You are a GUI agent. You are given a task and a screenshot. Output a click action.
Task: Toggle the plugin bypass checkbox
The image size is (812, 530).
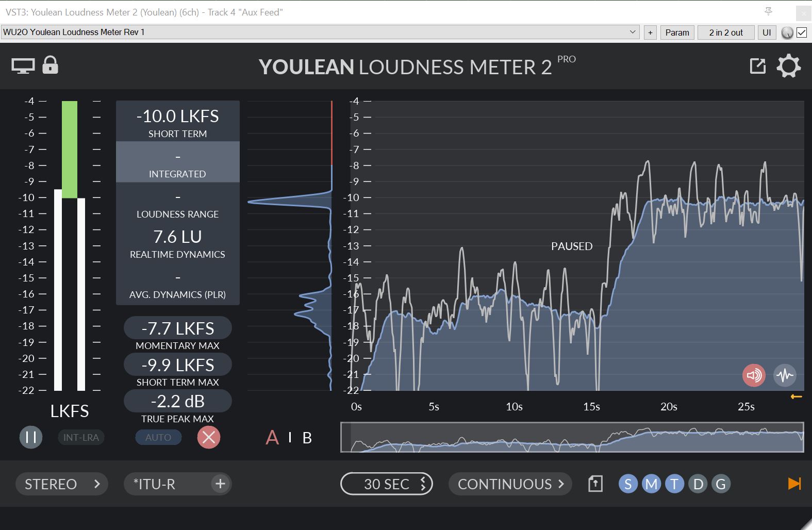tap(802, 32)
